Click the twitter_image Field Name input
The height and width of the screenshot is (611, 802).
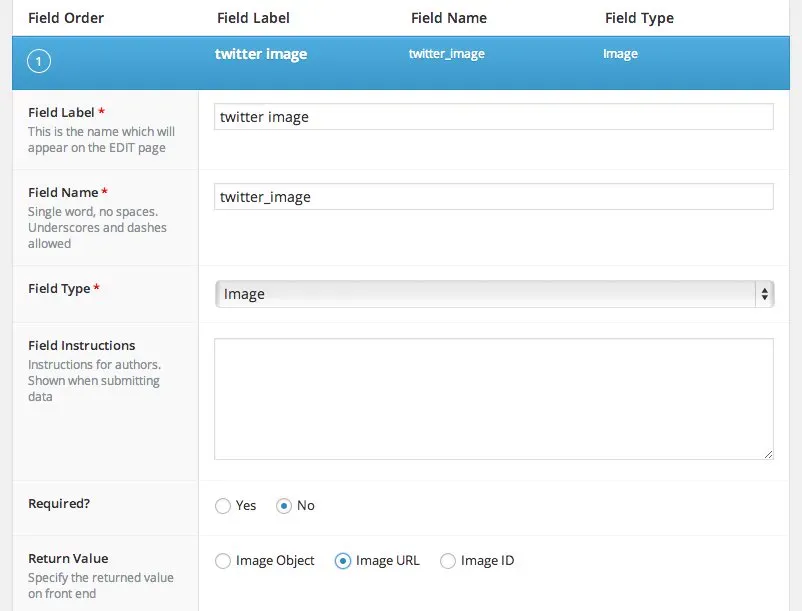[x=494, y=196]
